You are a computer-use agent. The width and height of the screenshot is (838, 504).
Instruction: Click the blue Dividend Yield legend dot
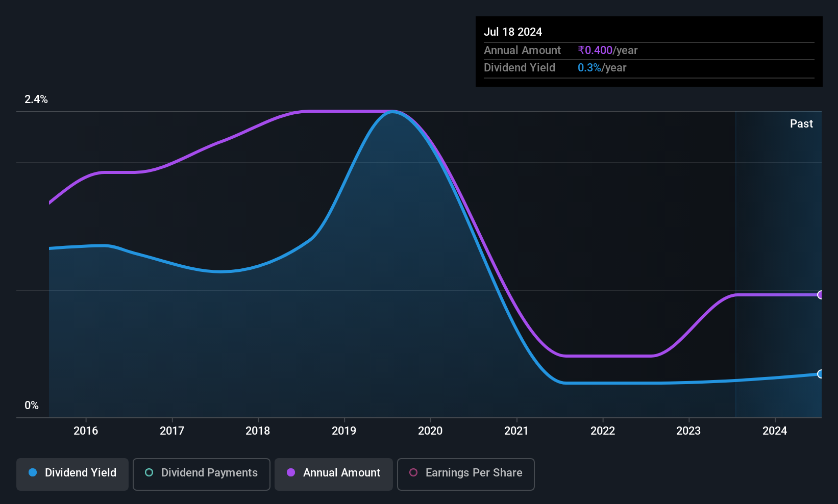tap(33, 473)
